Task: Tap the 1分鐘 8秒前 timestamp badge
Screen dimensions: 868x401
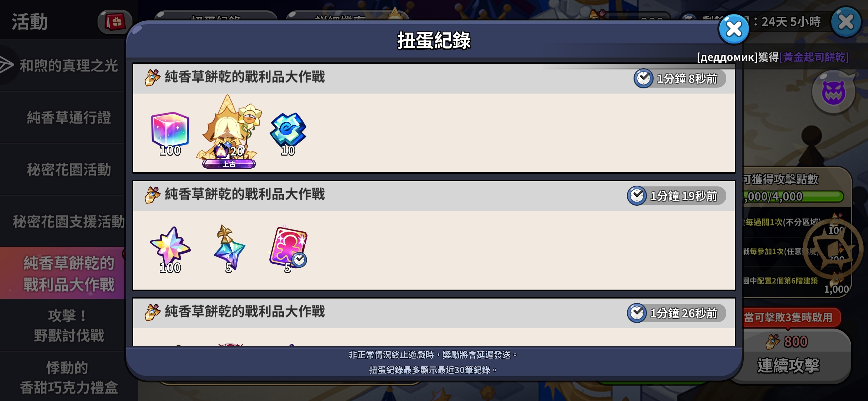Action: [680, 78]
